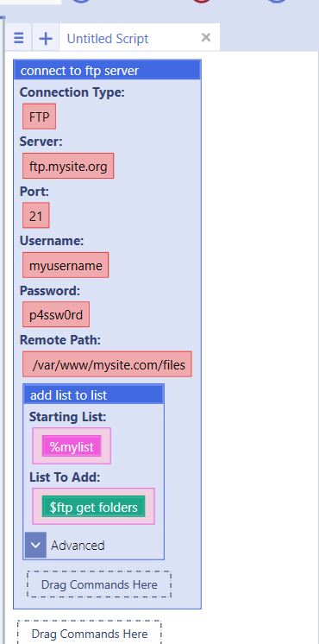Image resolution: width=319 pixels, height=644 pixels.
Task: Close the Untitled Script tab
Action: pos(206,38)
